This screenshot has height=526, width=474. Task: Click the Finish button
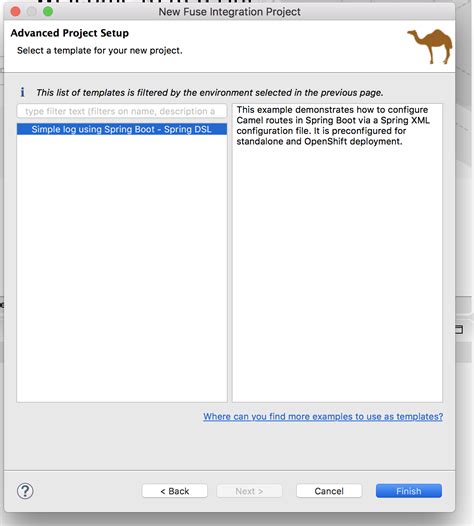coord(409,491)
